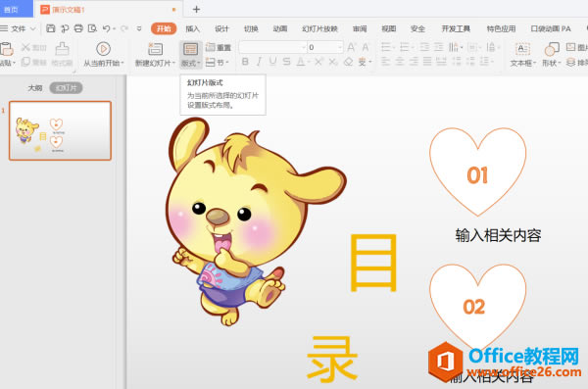Switch the panel to 大纲 outline view
The width and height of the screenshot is (588, 389).
(x=35, y=88)
